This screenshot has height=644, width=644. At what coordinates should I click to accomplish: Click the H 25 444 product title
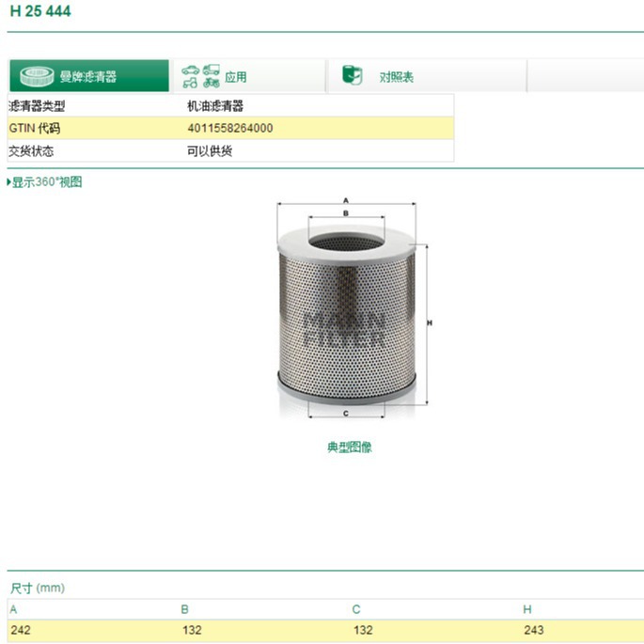pos(40,11)
